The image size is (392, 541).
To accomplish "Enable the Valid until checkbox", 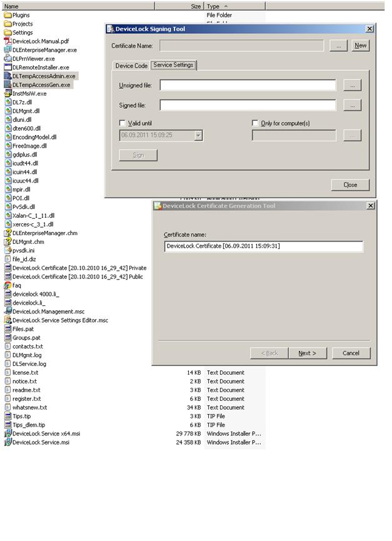I will pyautogui.click(x=122, y=123).
